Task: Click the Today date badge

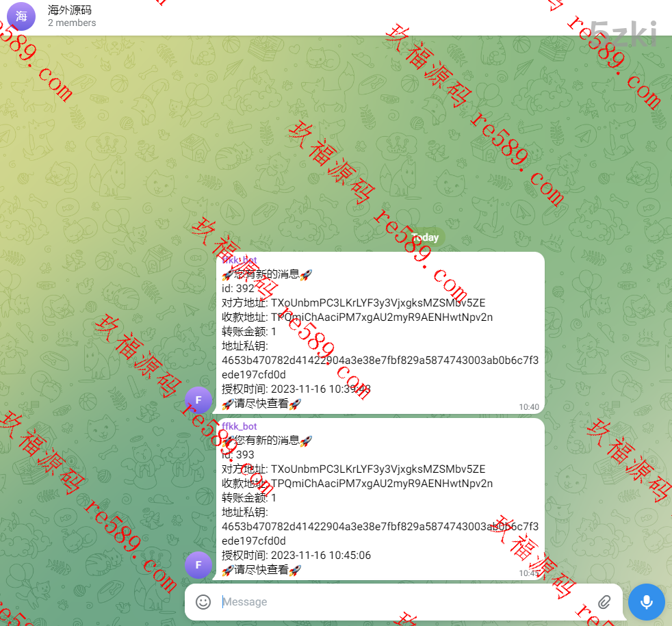Action: pyautogui.click(x=425, y=237)
